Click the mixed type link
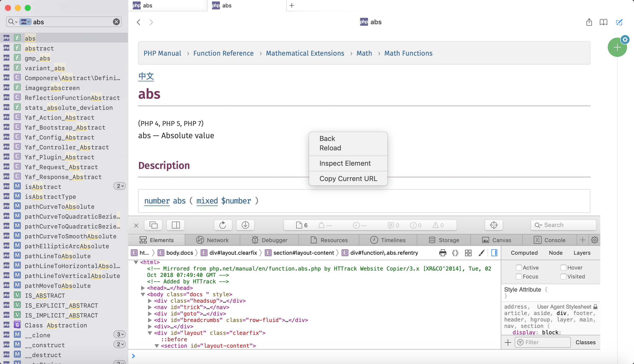Screen dimensions: 634x364 pyautogui.click(x=207, y=201)
